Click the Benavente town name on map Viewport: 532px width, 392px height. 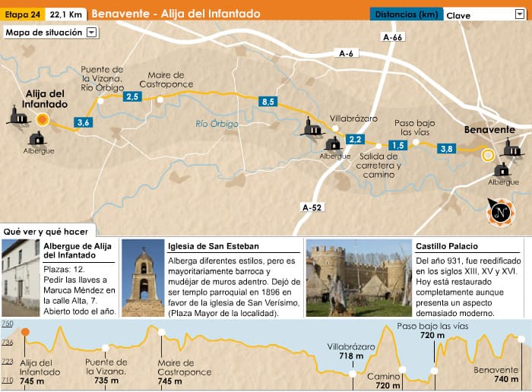click(489, 130)
